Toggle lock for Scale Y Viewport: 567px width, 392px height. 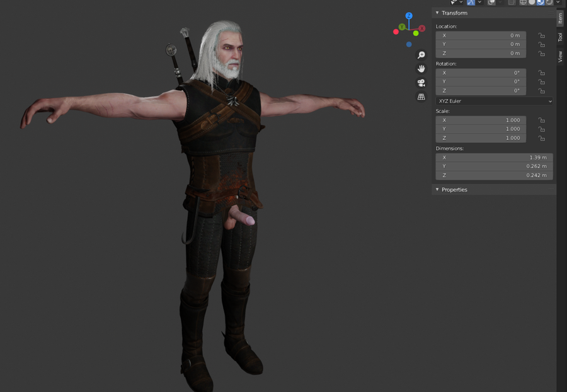click(541, 129)
